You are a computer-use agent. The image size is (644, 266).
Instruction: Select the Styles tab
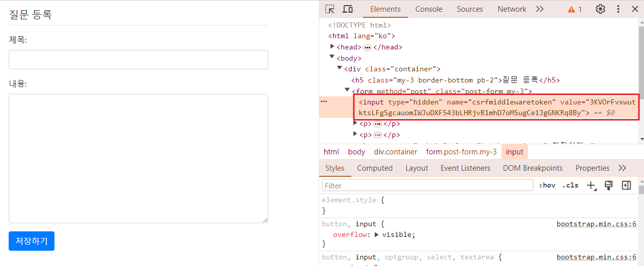tap(335, 168)
